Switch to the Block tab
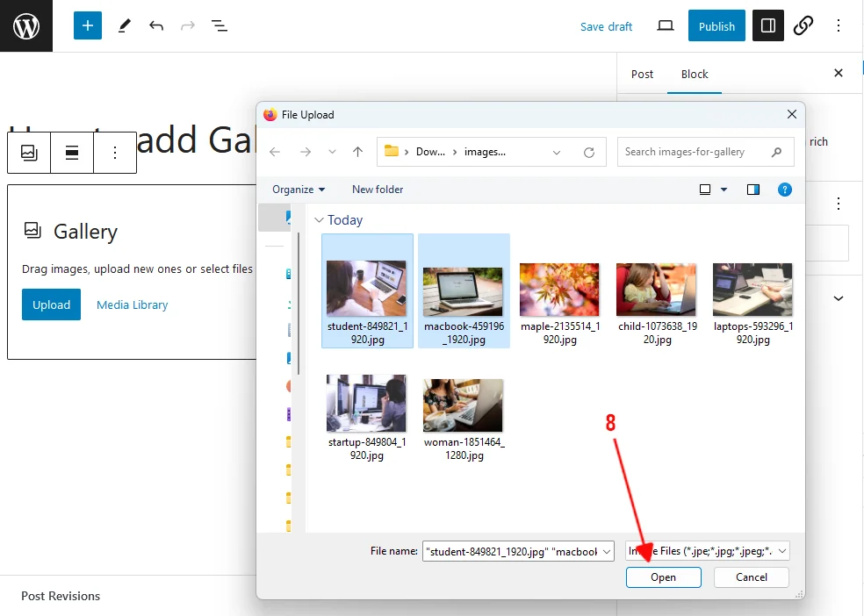Image resolution: width=864 pixels, height=616 pixels. click(x=694, y=75)
